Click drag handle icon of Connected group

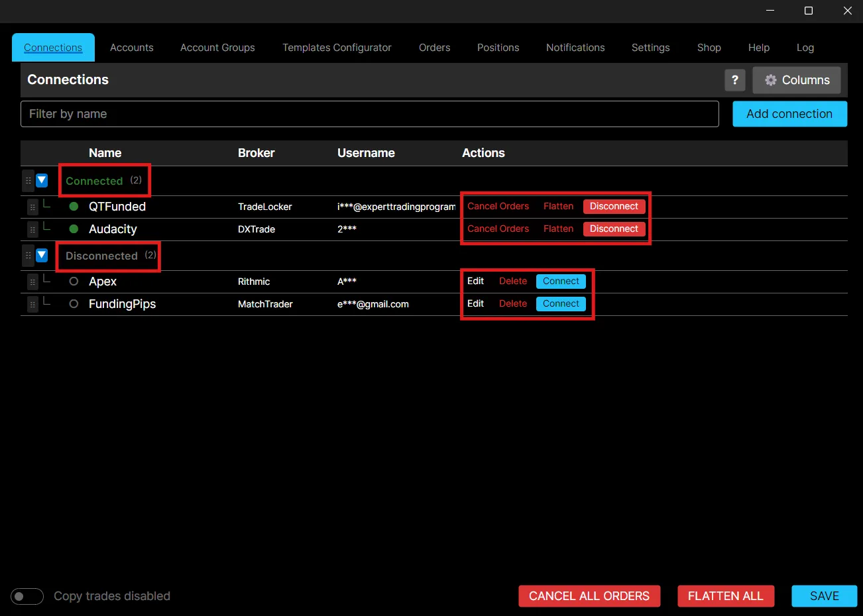pos(28,180)
